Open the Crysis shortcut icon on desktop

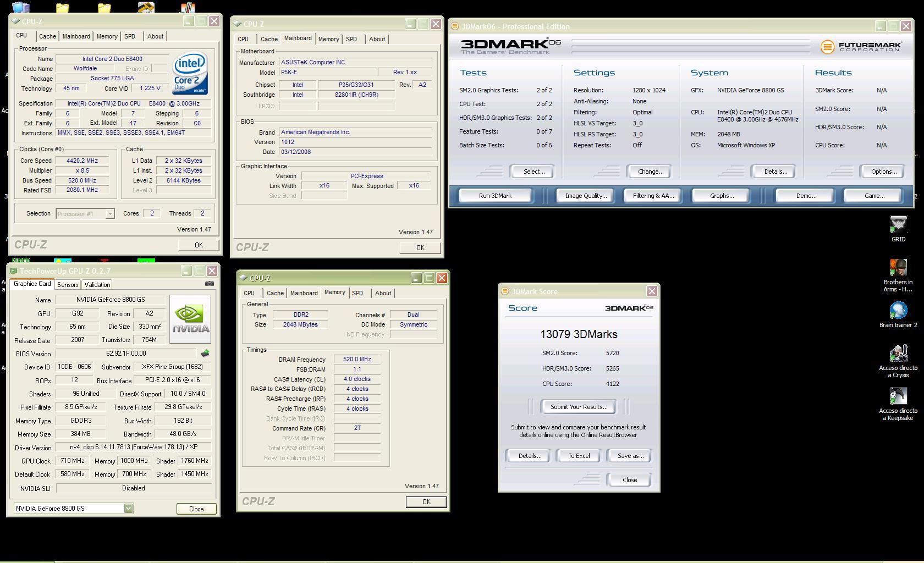(x=898, y=361)
